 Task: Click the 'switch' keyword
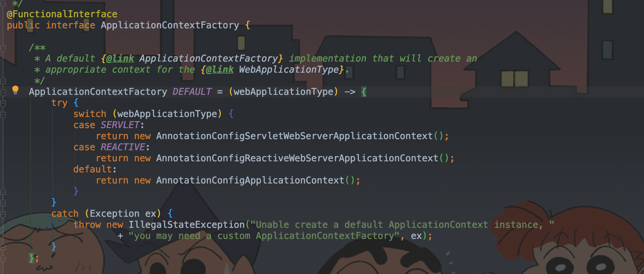tap(90, 114)
